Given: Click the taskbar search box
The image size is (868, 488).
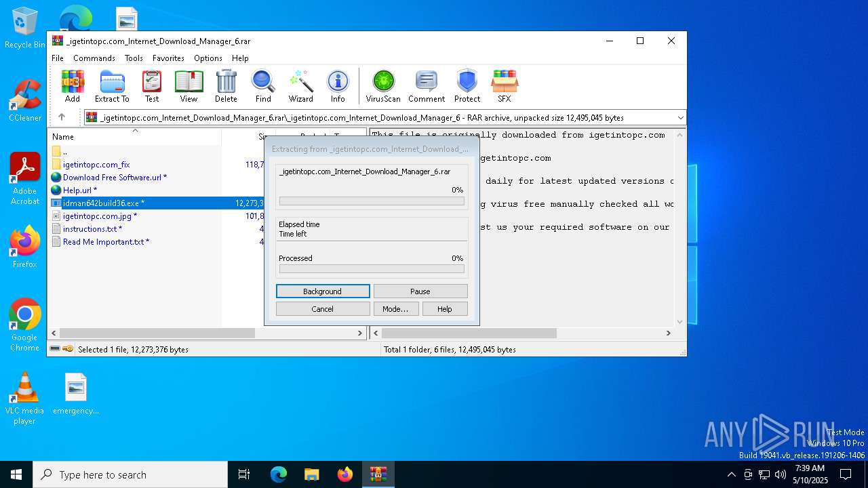Looking at the screenshot, I should (x=130, y=474).
